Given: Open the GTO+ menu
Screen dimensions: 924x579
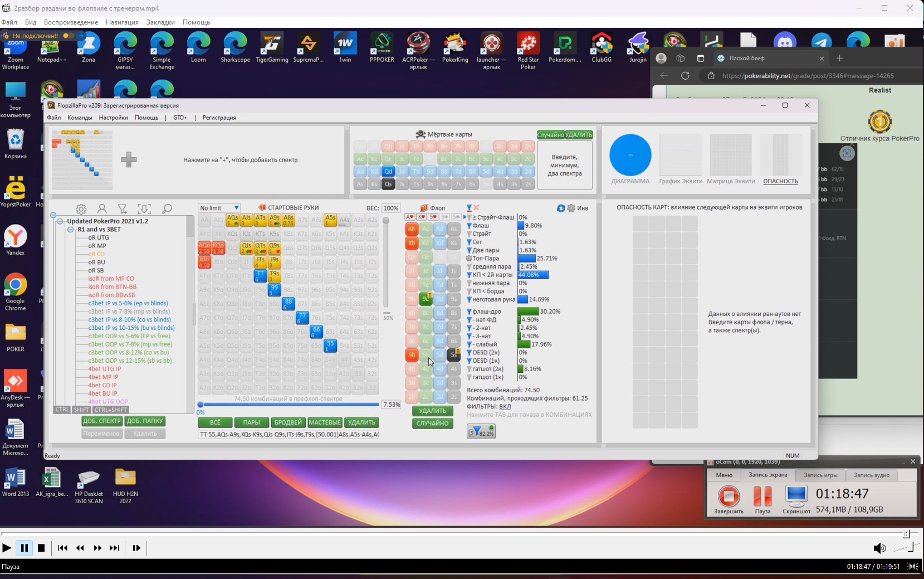Looking at the screenshot, I should (x=180, y=118).
